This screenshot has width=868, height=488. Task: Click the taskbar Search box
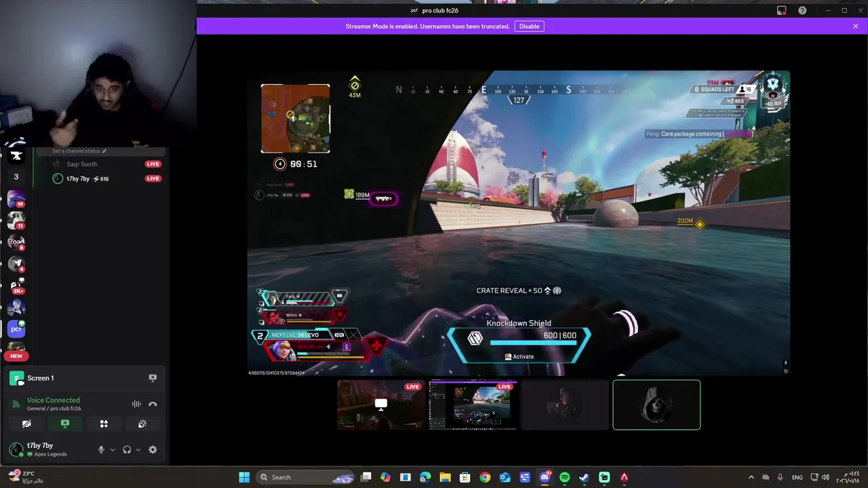point(307,477)
